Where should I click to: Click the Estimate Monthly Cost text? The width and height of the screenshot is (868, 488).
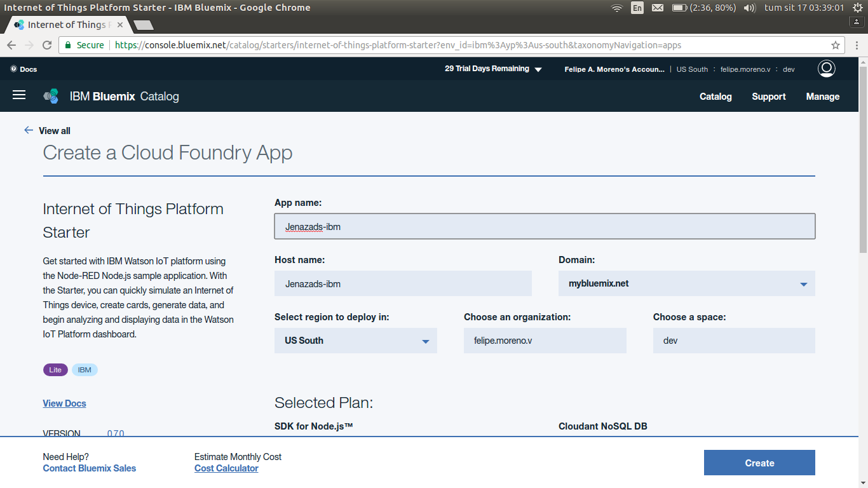point(238,457)
